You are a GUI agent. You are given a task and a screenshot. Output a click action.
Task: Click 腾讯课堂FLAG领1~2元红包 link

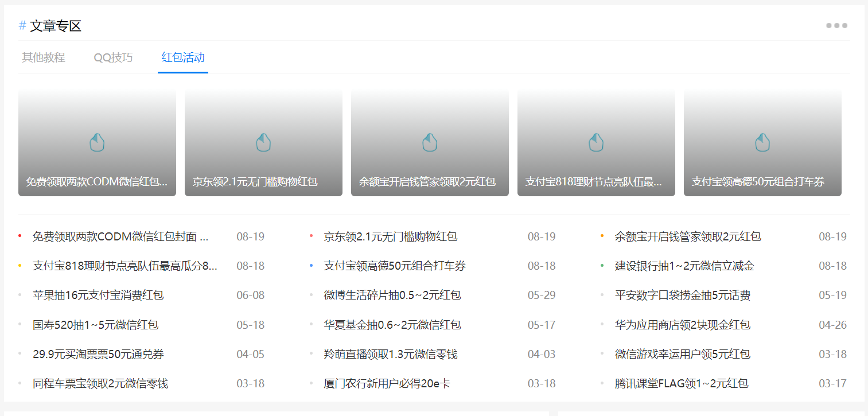point(682,383)
